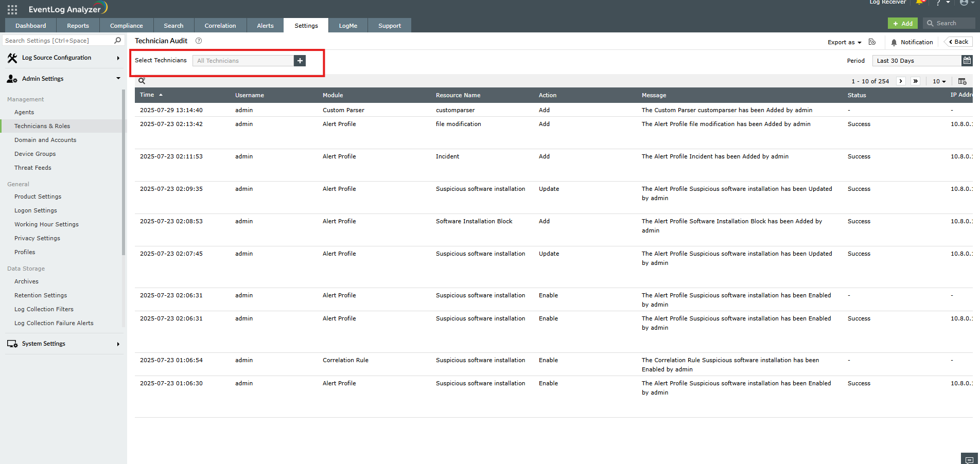The image size is (980, 464).
Task: Open the Period calendar picker icon
Action: pyautogui.click(x=967, y=61)
